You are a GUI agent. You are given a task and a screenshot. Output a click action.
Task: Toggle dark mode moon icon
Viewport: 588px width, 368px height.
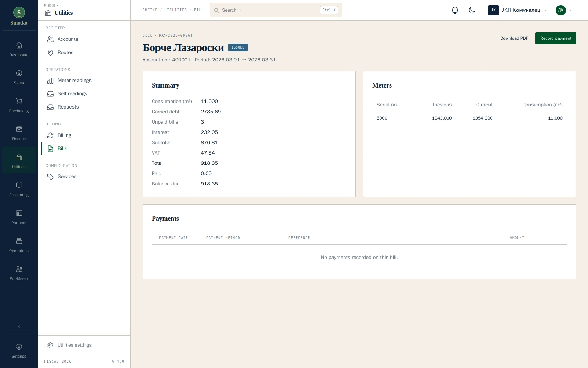[x=472, y=10]
